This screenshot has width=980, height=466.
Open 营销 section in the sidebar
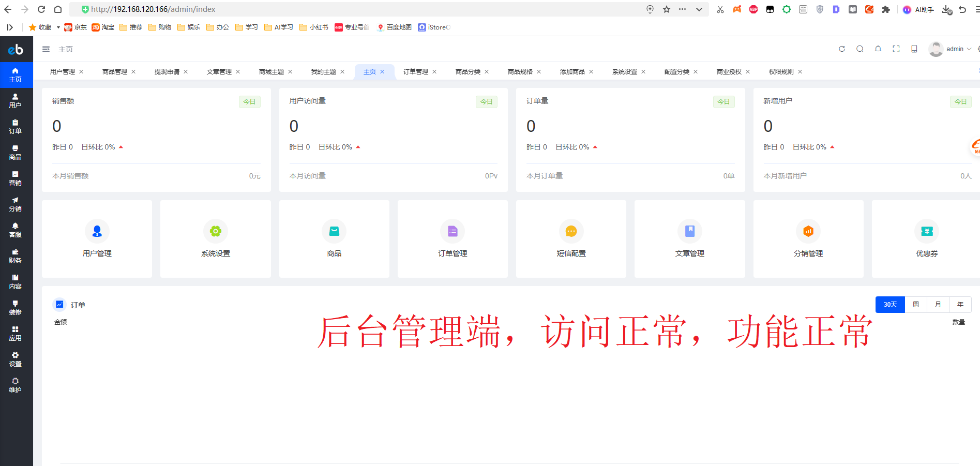[x=16, y=178]
